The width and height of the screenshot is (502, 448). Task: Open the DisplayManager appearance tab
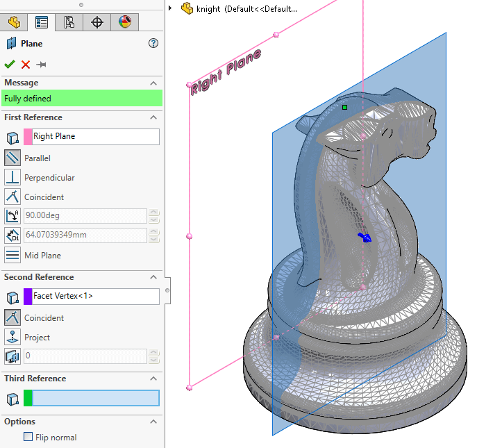(124, 22)
